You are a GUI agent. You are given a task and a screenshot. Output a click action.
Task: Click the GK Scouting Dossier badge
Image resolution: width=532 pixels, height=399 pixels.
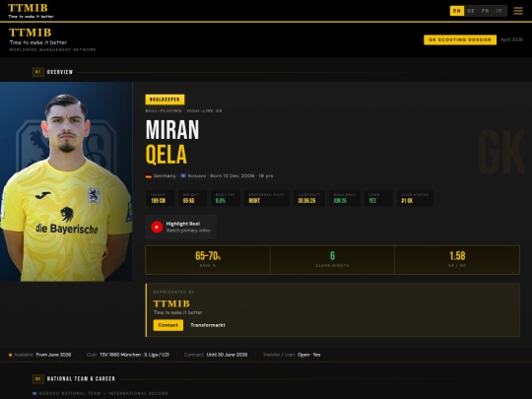tap(460, 39)
